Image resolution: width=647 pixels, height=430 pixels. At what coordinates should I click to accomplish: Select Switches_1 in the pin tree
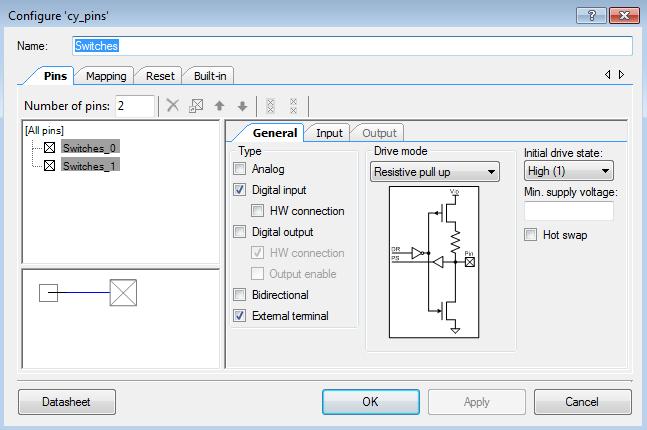click(x=90, y=165)
